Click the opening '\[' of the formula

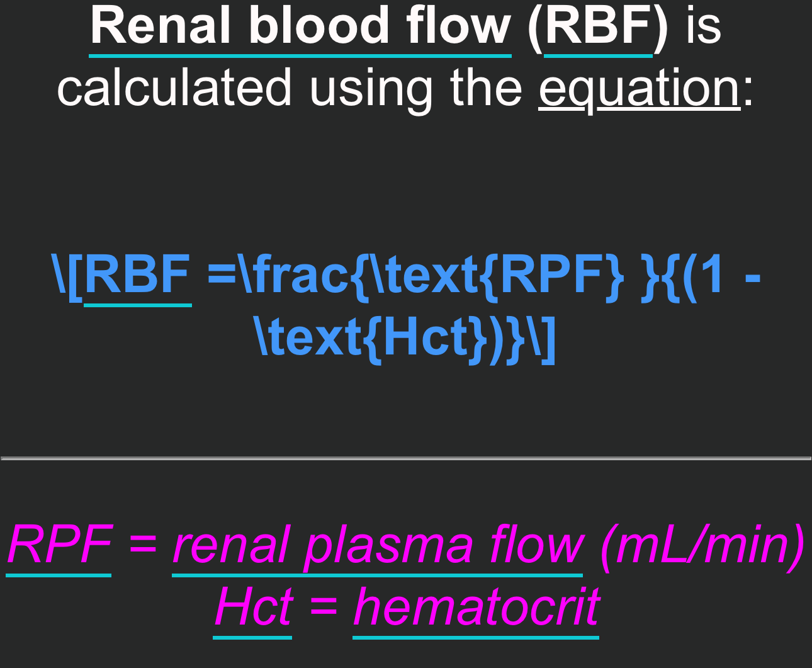67,276
